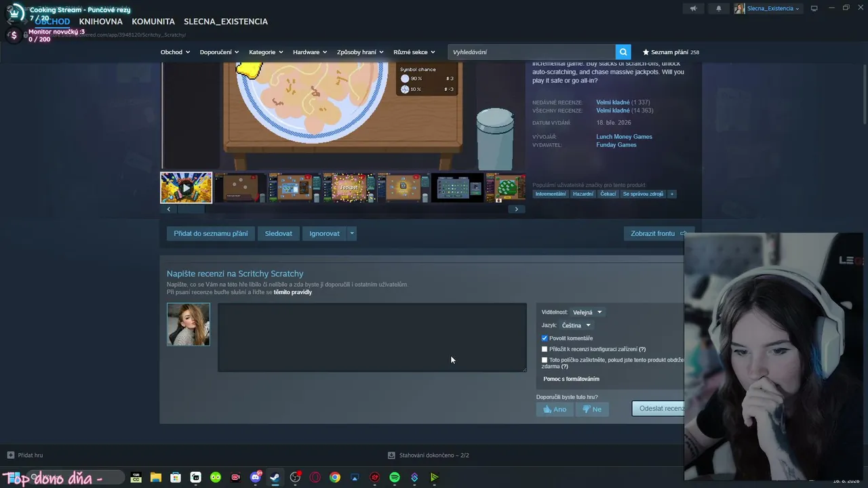The image size is (868, 488).
Task: Open Spotify from the taskbar
Action: 395,477
